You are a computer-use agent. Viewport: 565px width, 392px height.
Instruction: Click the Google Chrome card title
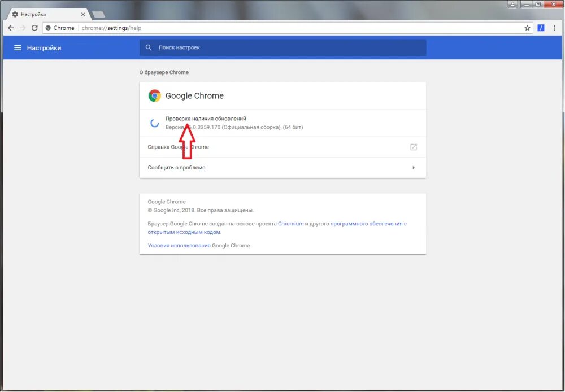point(194,96)
